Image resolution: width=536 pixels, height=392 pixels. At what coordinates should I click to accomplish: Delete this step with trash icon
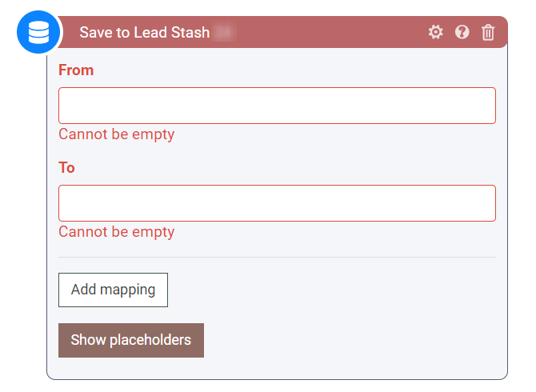488,32
